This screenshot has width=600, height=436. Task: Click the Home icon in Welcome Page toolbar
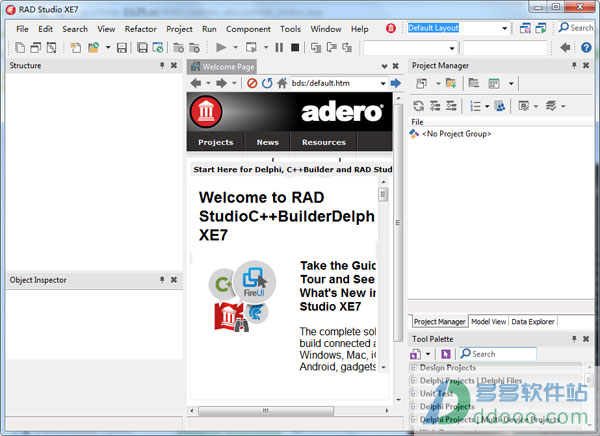click(x=282, y=83)
